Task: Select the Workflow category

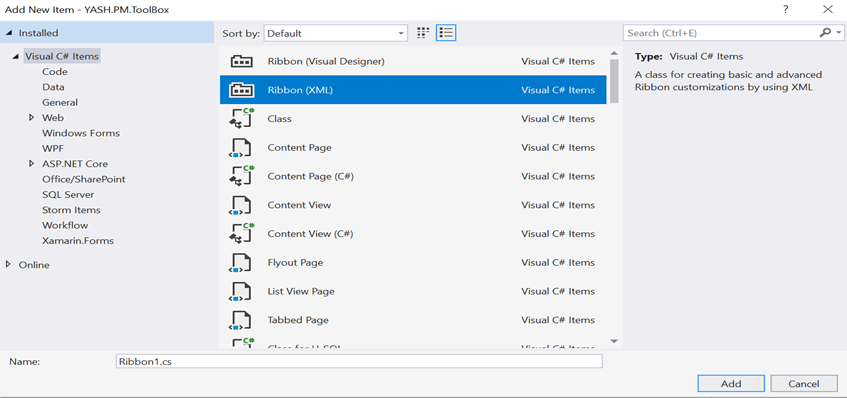Action: click(x=65, y=225)
